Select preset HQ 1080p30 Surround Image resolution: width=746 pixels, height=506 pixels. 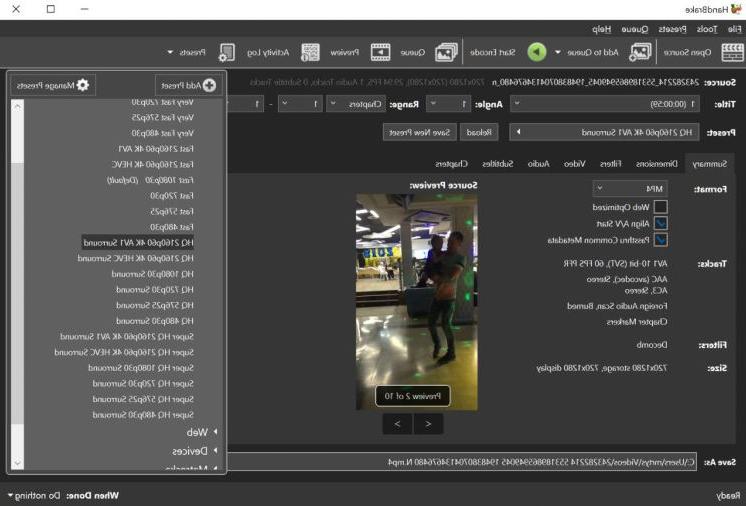152,274
